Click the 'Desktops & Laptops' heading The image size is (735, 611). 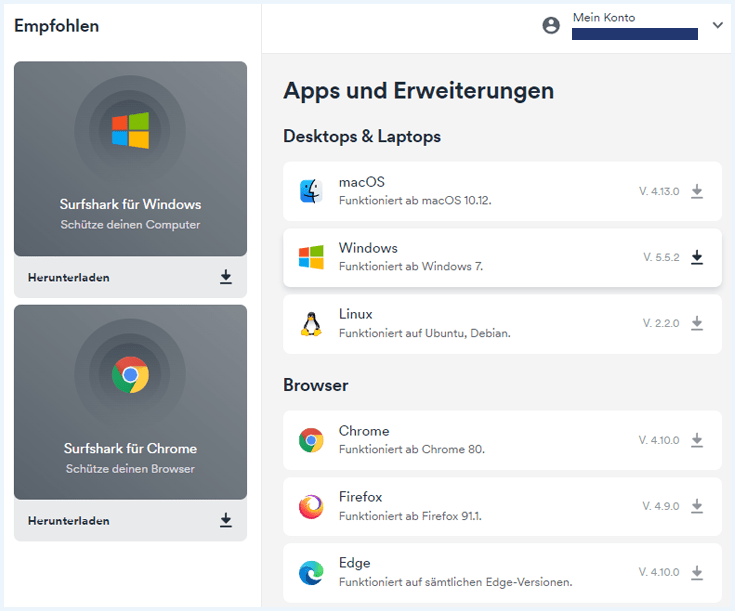point(362,136)
